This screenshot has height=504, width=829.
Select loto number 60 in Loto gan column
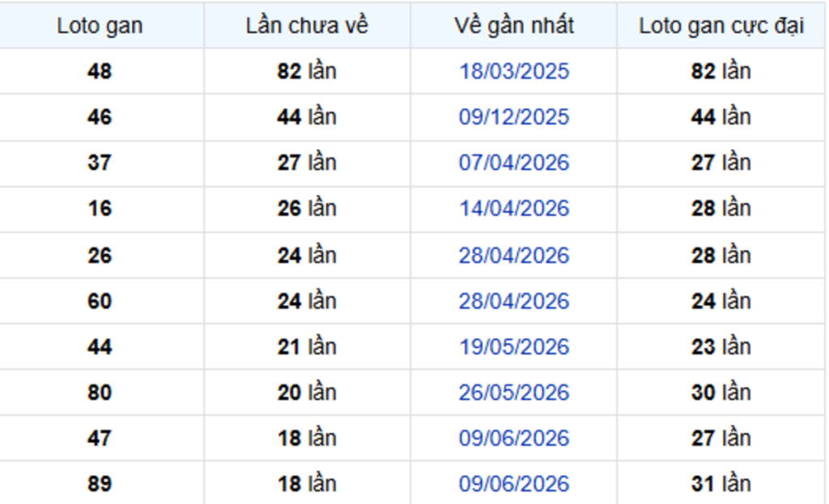(100, 301)
